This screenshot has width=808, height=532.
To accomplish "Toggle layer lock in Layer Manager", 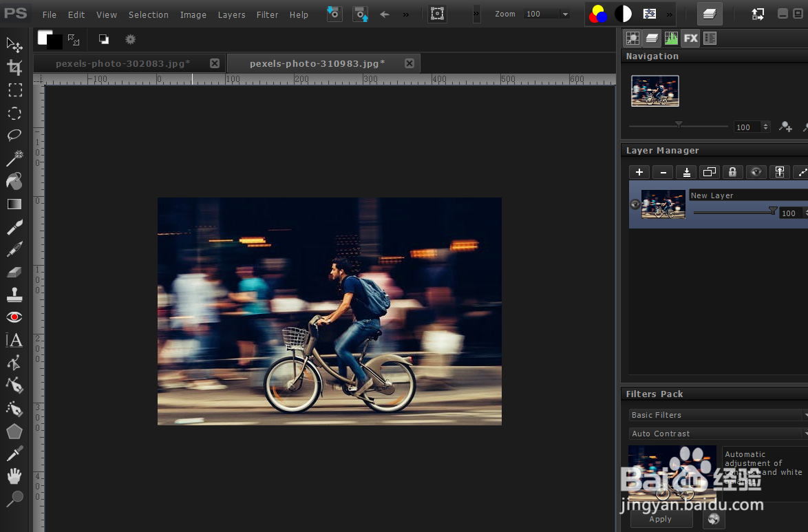I will coord(733,172).
